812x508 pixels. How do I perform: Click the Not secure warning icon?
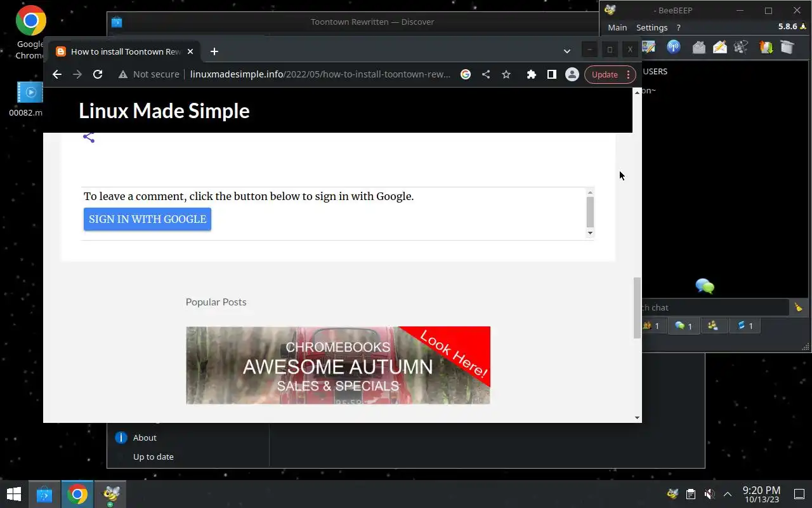pyautogui.click(x=123, y=74)
